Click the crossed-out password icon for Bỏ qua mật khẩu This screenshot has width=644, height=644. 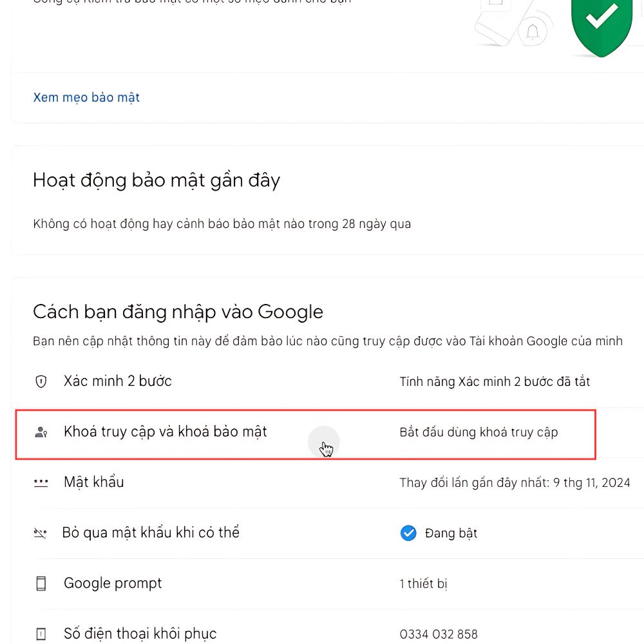(40, 533)
